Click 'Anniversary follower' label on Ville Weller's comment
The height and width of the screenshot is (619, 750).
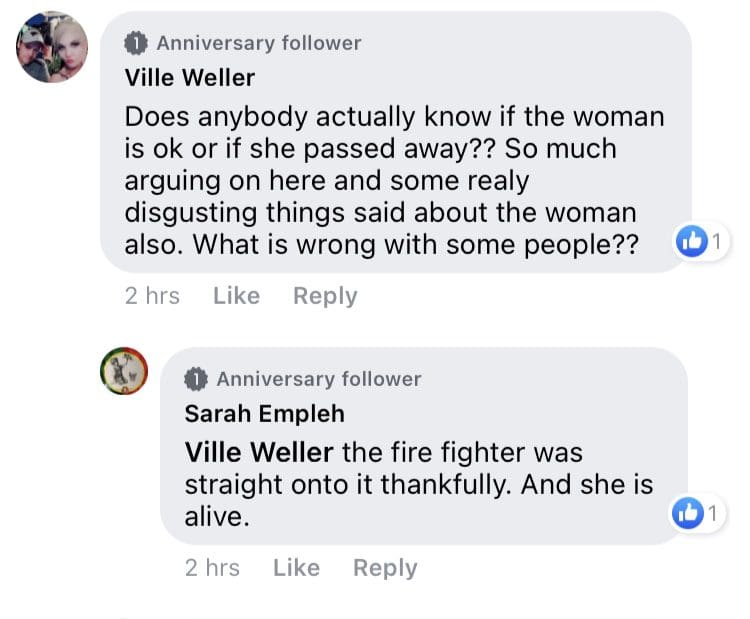[x=259, y=43]
